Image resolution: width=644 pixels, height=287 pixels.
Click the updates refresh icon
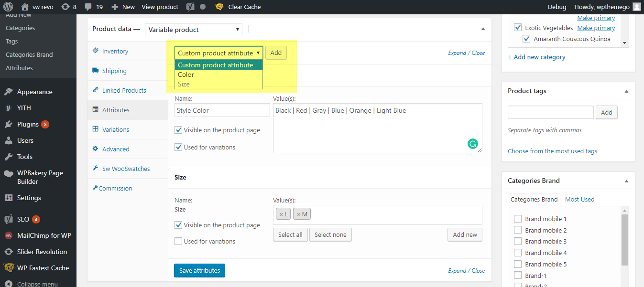pos(65,7)
